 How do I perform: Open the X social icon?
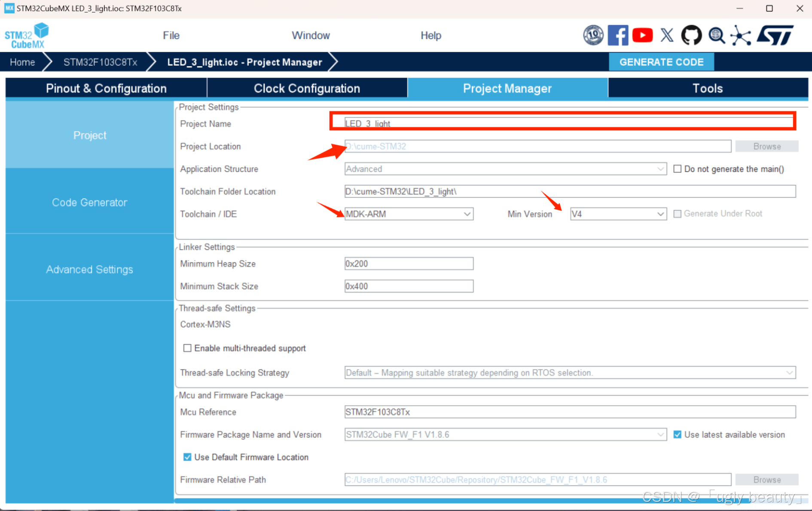tap(667, 35)
